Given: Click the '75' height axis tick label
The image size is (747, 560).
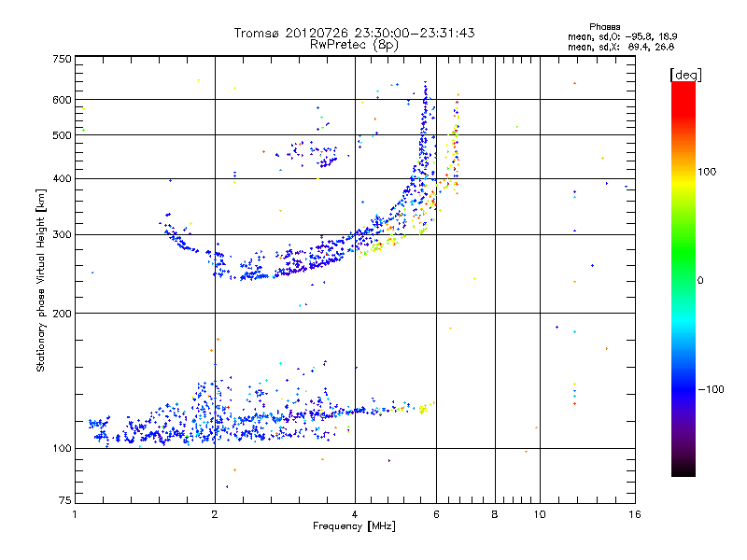Looking at the screenshot, I should coord(65,500).
